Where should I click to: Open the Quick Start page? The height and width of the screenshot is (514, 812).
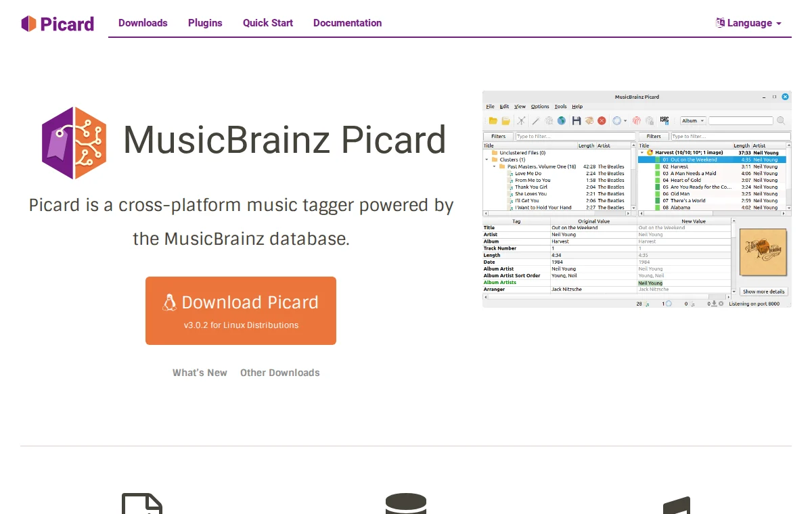[x=268, y=23]
